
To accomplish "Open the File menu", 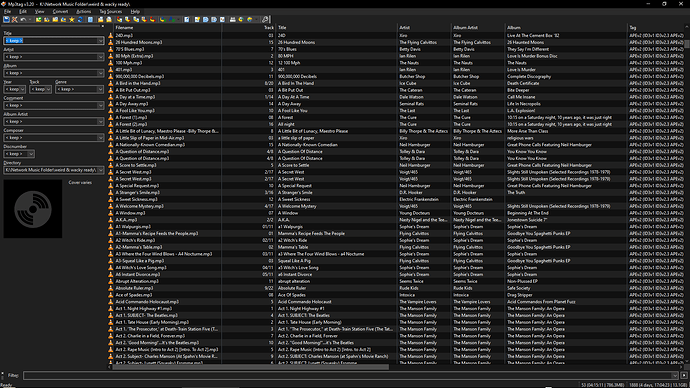I will pyautogui.click(x=7, y=11).
